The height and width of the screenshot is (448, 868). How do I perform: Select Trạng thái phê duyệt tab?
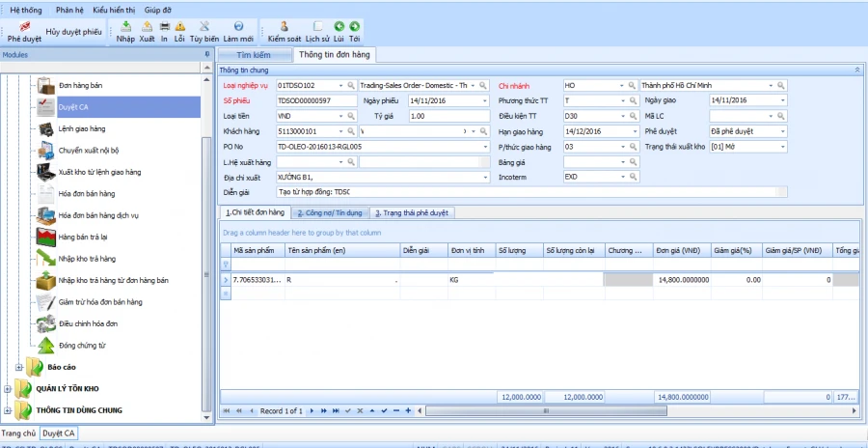[x=413, y=213]
